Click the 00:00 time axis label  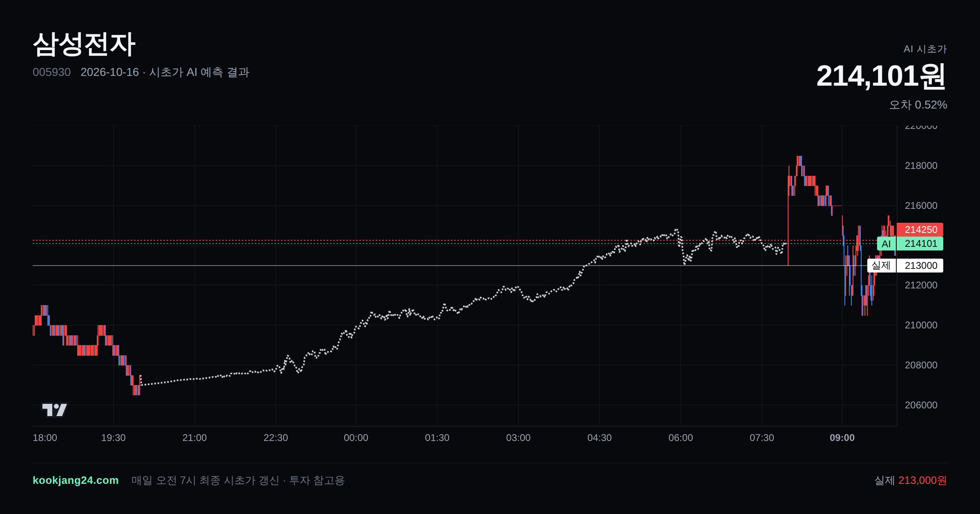356,438
